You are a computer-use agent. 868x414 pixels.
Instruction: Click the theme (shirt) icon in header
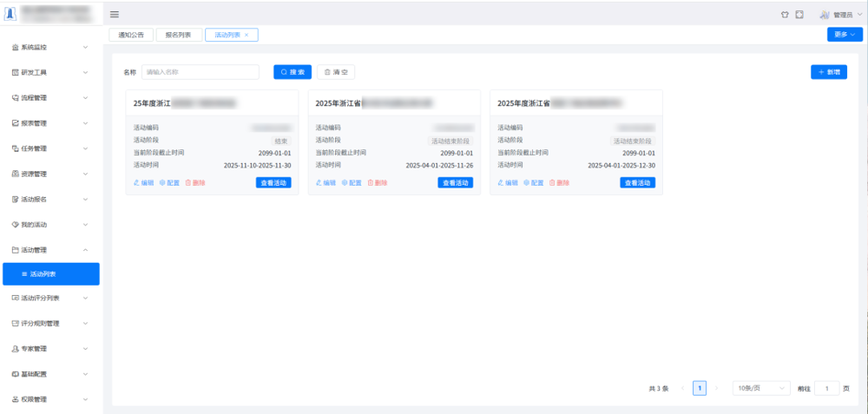786,14
